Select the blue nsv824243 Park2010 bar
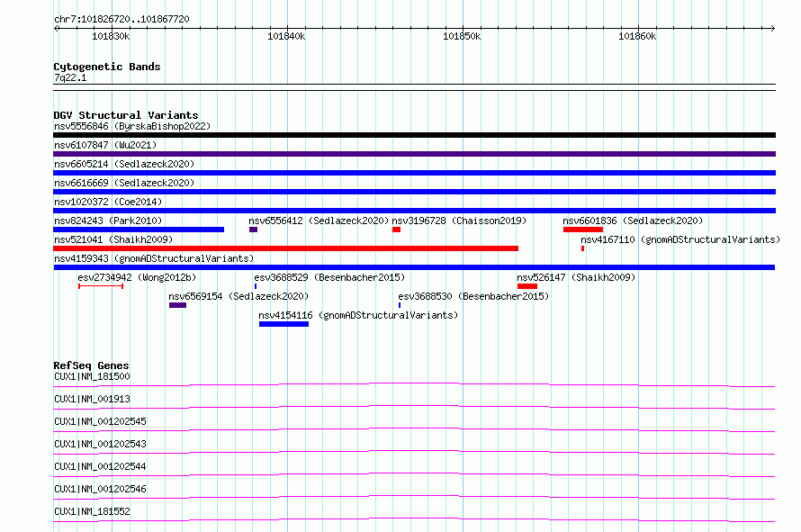 click(x=139, y=230)
